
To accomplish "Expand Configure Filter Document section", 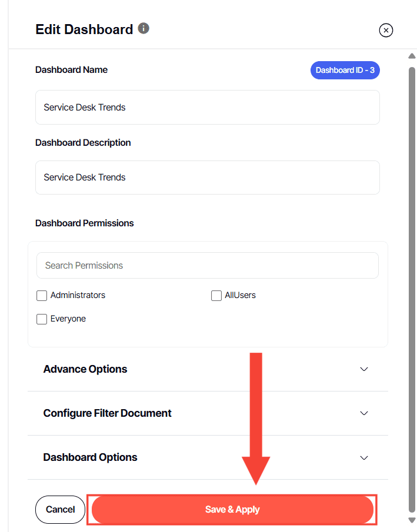I will coord(108,413).
